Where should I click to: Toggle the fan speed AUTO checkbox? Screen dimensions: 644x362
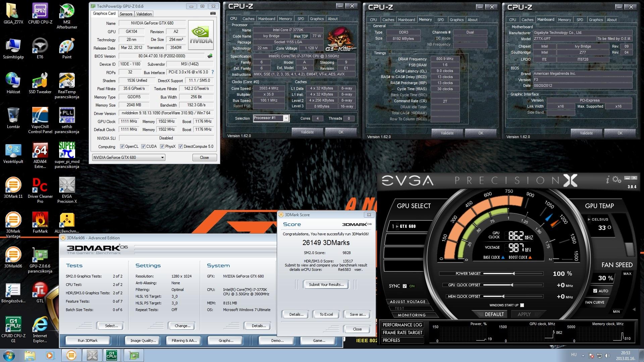click(595, 291)
